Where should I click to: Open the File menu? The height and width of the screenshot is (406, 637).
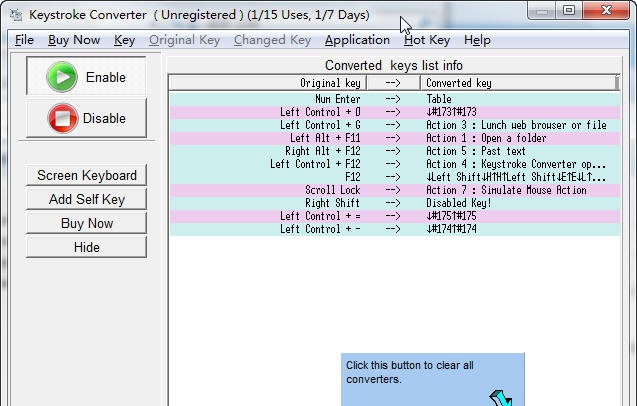(24, 40)
